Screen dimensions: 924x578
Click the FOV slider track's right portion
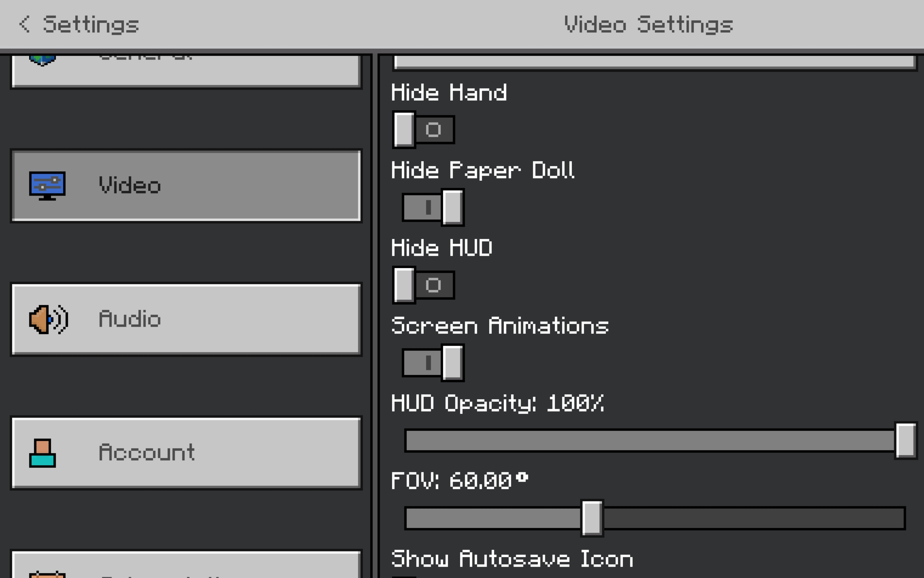click(x=753, y=518)
